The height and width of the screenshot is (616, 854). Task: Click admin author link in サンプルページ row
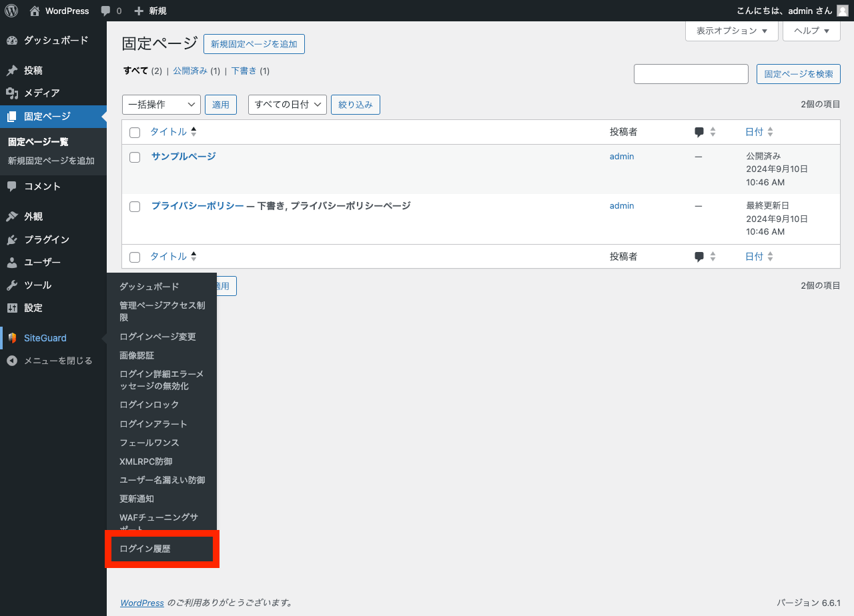coord(622,156)
